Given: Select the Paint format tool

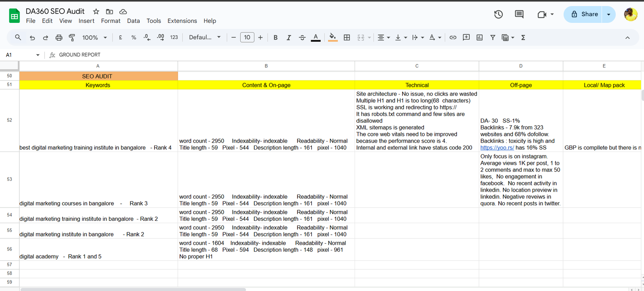Looking at the screenshot, I should [x=72, y=37].
